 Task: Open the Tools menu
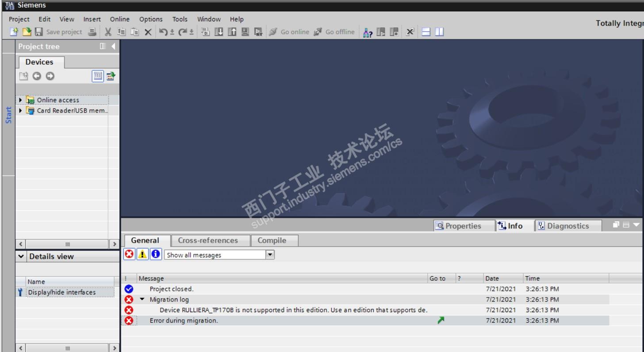(x=180, y=19)
